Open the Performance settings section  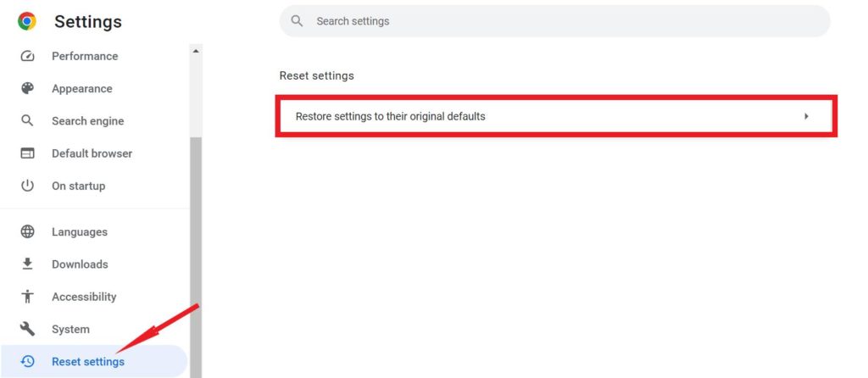[x=85, y=57]
